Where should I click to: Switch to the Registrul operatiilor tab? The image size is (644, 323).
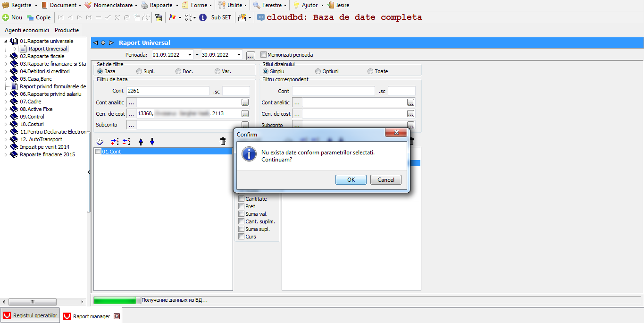pyautogui.click(x=30, y=315)
